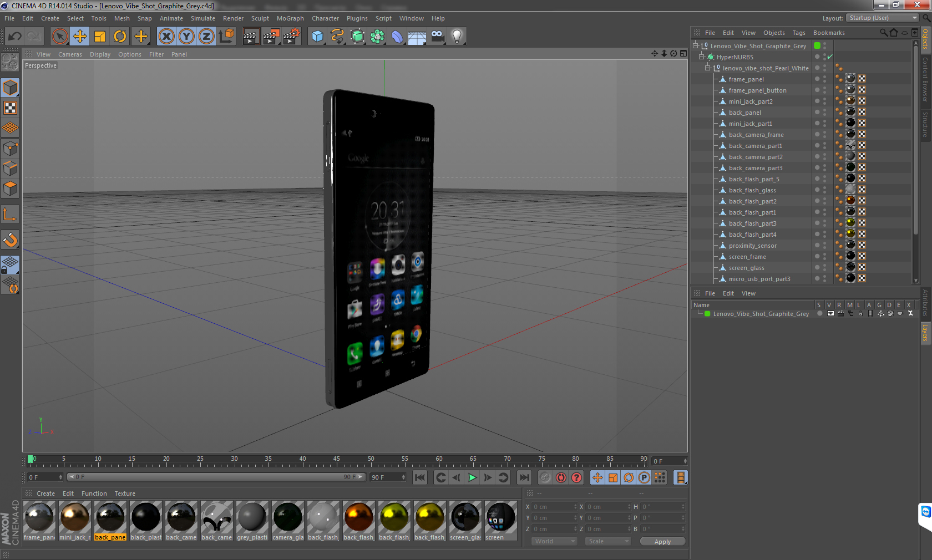Open the Sculpt menu
The height and width of the screenshot is (560, 932).
tap(260, 18)
